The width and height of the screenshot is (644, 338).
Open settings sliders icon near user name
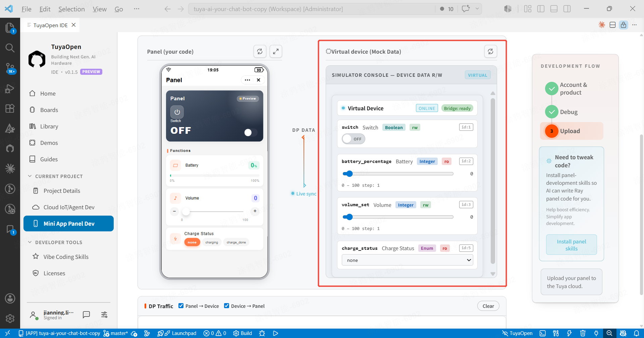pyautogui.click(x=104, y=315)
